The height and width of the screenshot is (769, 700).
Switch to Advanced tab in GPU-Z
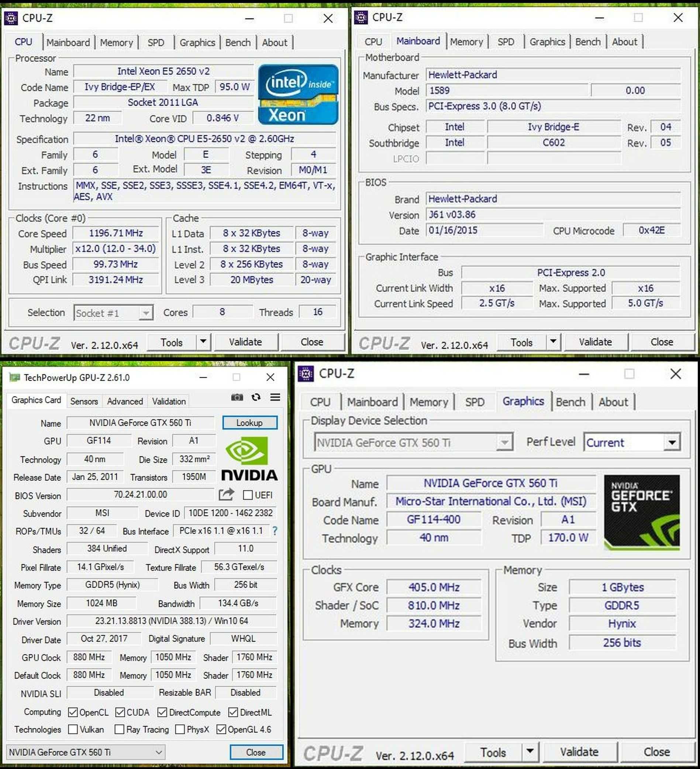(x=125, y=401)
